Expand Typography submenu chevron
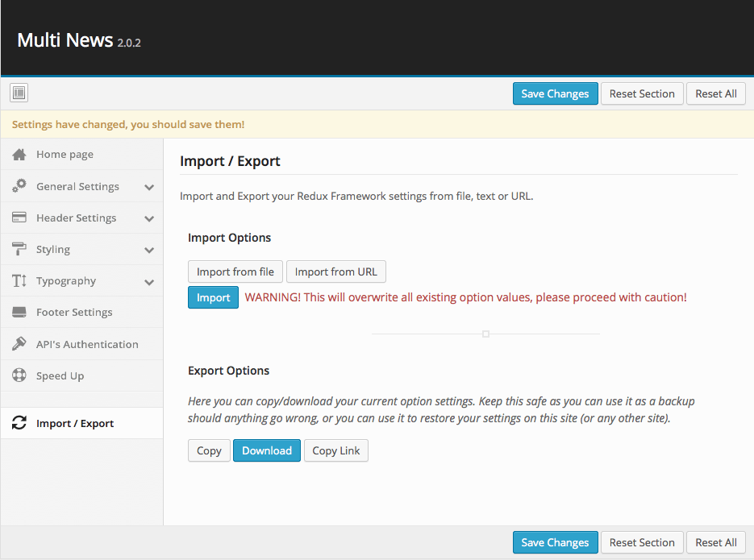This screenshot has height=560, width=754. click(149, 282)
